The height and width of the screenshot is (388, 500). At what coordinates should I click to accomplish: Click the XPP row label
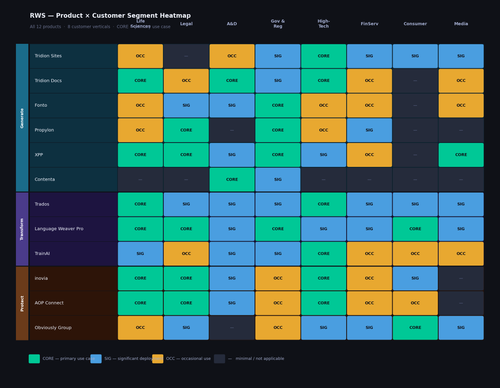(73, 155)
